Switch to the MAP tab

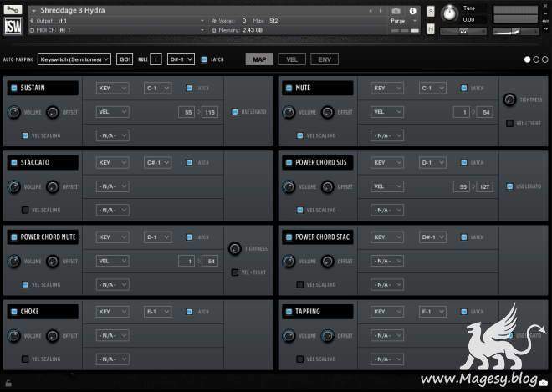259,59
